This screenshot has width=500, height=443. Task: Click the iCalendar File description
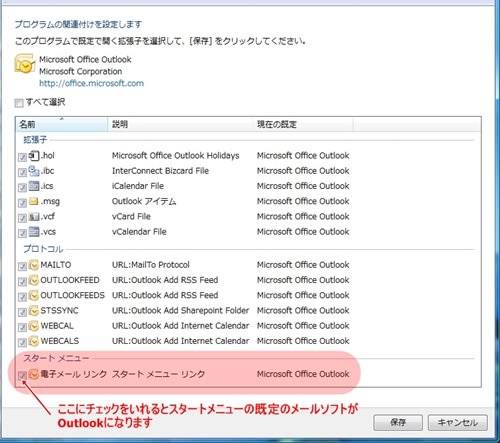pyautogui.click(x=138, y=186)
